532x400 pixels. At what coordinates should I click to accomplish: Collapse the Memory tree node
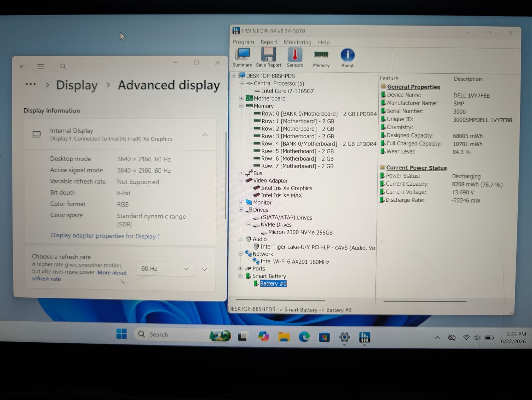coord(241,106)
